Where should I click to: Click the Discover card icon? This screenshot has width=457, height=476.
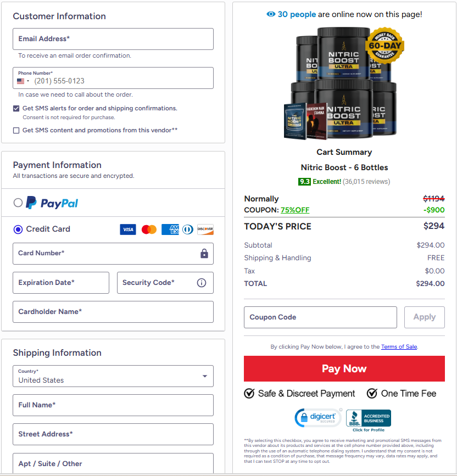(205, 229)
